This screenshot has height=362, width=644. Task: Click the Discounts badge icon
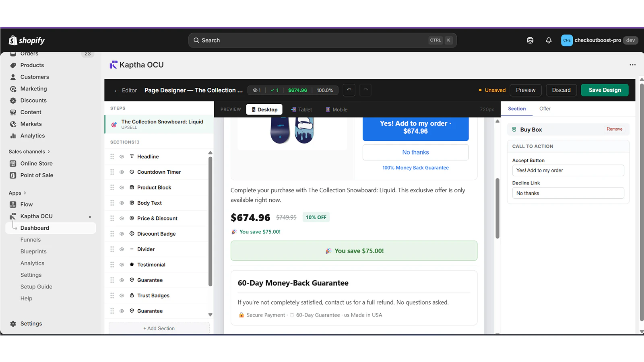click(x=13, y=101)
